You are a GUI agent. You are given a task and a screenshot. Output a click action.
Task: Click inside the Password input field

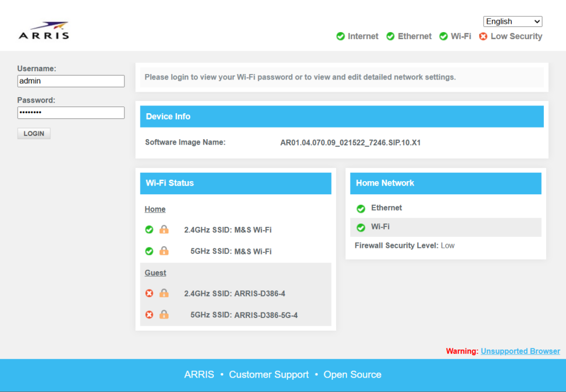coord(70,113)
